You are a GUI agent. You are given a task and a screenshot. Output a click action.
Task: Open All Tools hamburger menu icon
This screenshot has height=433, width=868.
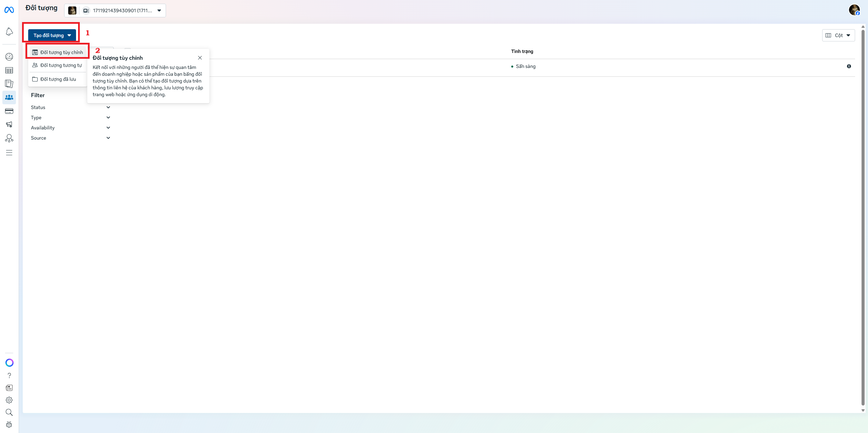click(9, 152)
